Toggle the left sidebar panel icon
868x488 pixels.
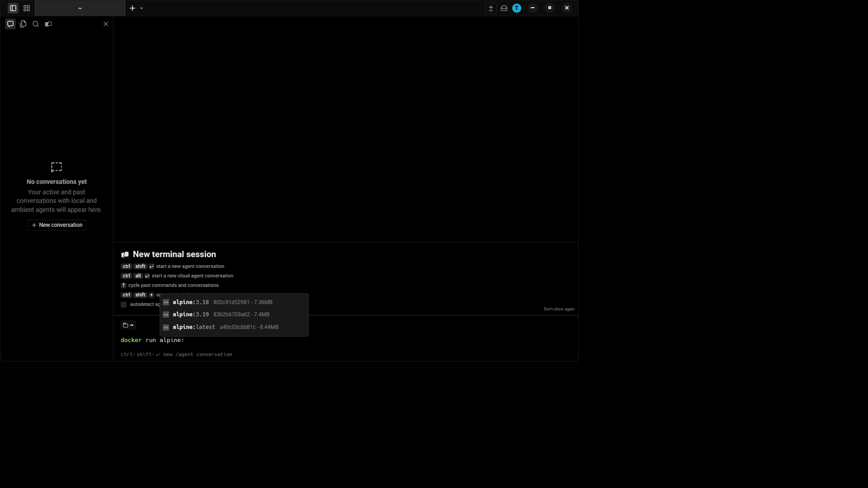13,8
